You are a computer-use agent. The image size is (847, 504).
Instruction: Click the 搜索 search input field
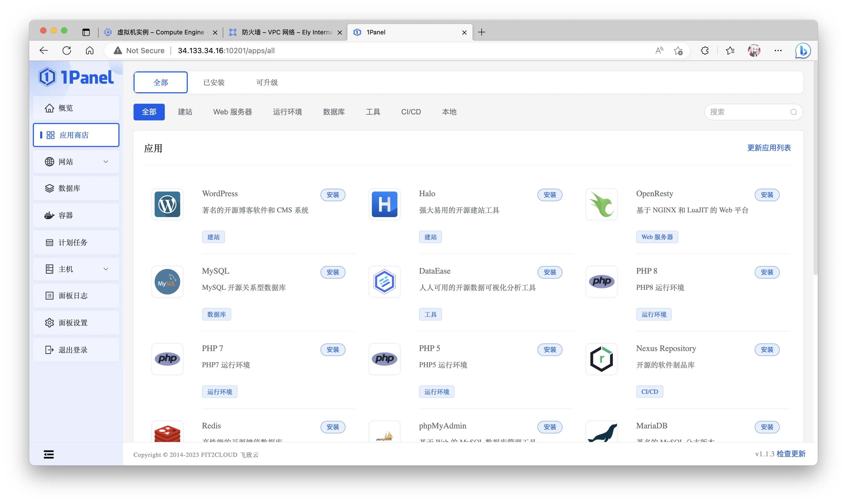(753, 112)
